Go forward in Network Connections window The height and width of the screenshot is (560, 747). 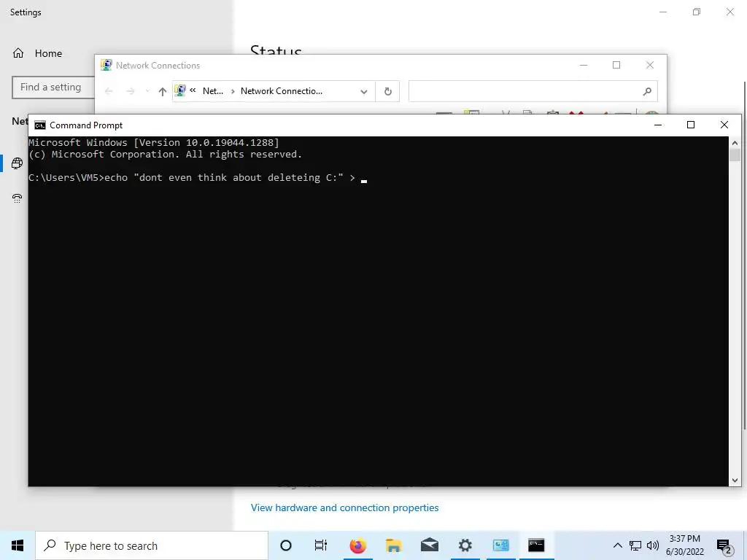131,91
